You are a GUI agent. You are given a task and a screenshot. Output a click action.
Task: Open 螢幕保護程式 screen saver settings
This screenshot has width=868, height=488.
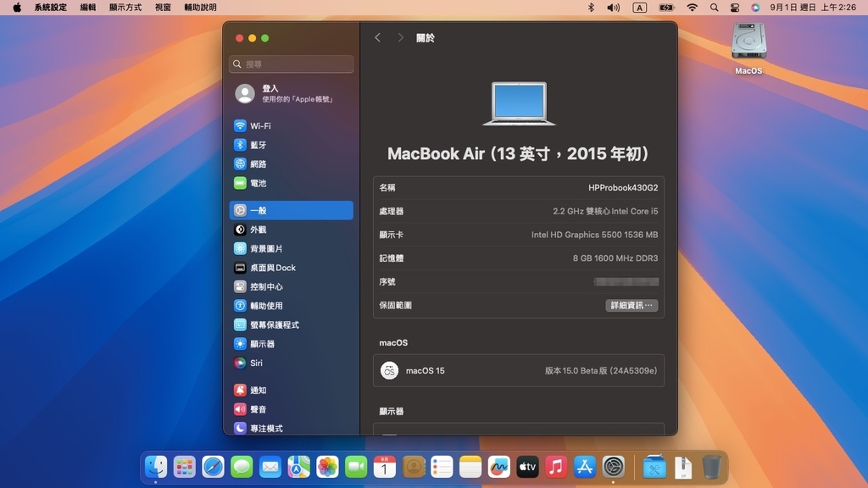[292, 324]
